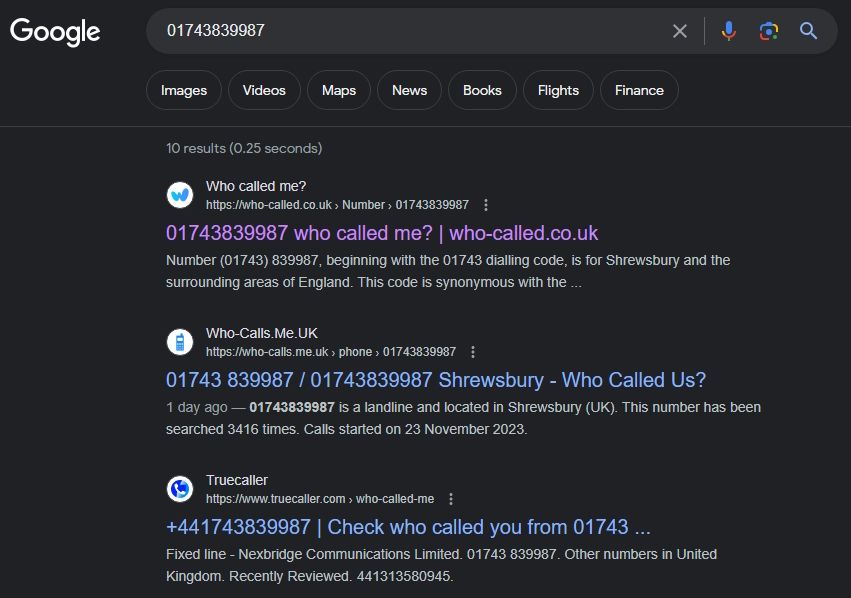Open the three-dot menu for who-called.co.uk result

point(486,204)
